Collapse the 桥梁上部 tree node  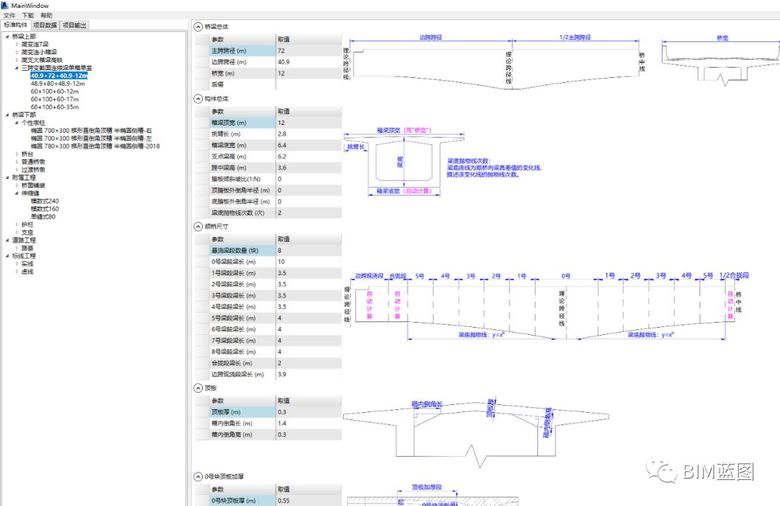(7, 36)
